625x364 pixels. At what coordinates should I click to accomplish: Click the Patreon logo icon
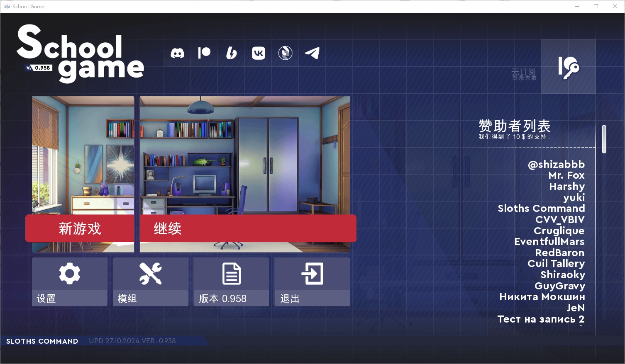pyautogui.click(x=204, y=53)
